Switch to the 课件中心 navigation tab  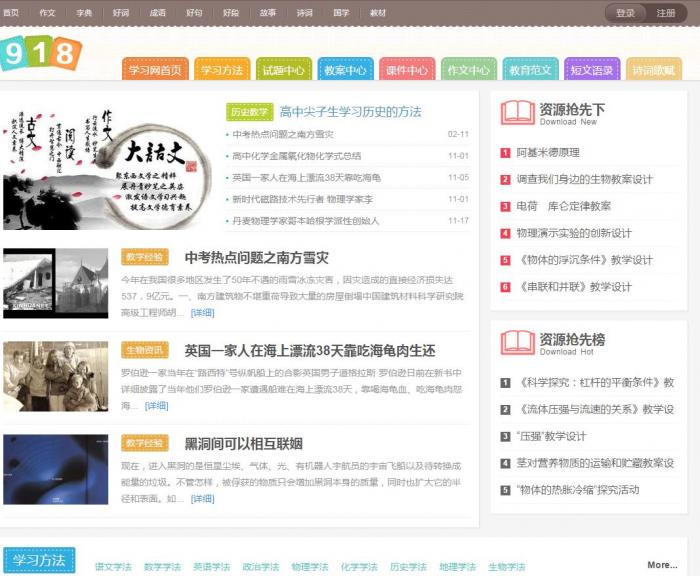click(407, 70)
